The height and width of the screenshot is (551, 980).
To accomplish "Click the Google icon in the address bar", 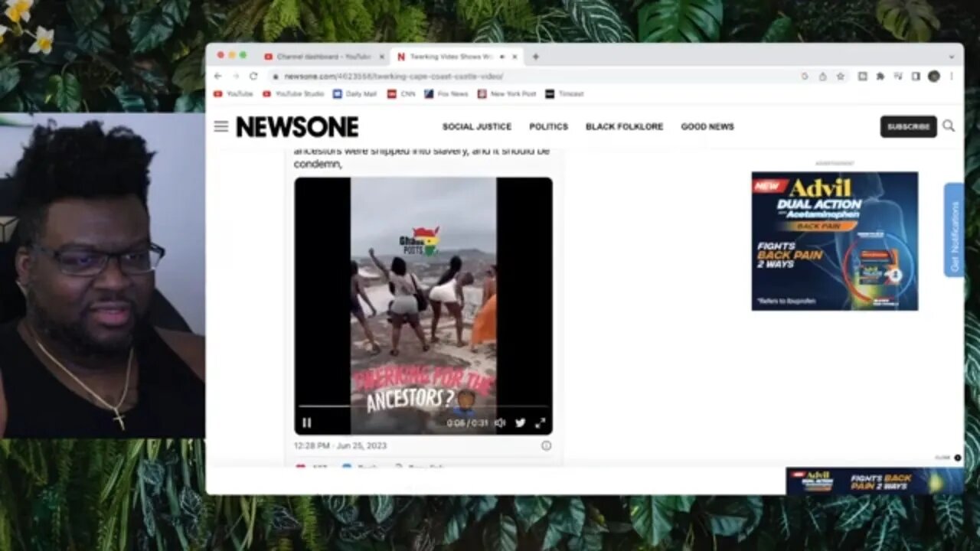I will coord(805,76).
